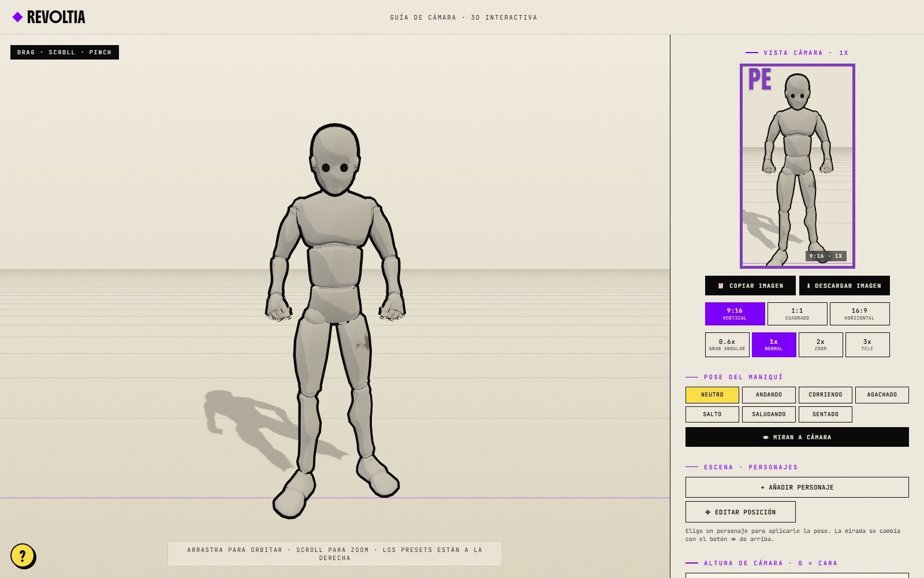Choose the 0.6x Gran Angular lens
The width and height of the screenshot is (924, 578).
[x=727, y=344]
